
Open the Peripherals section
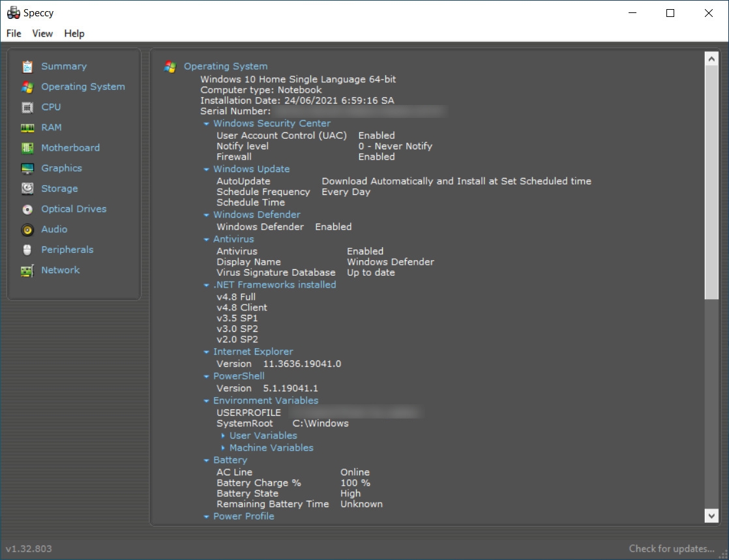coord(67,250)
